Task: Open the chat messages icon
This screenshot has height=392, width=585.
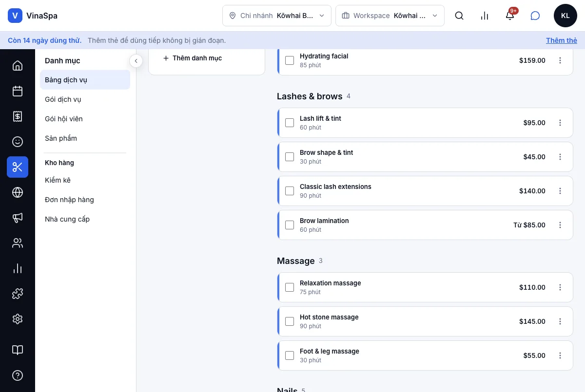Action: (535, 16)
